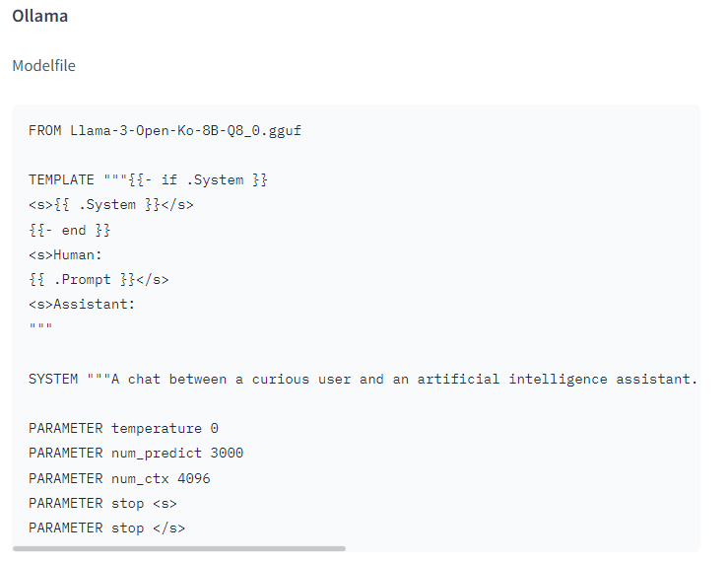Screen dimensions: 728x563
Task: Click the closing triple quotes line
Action: [x=40, y=326]
